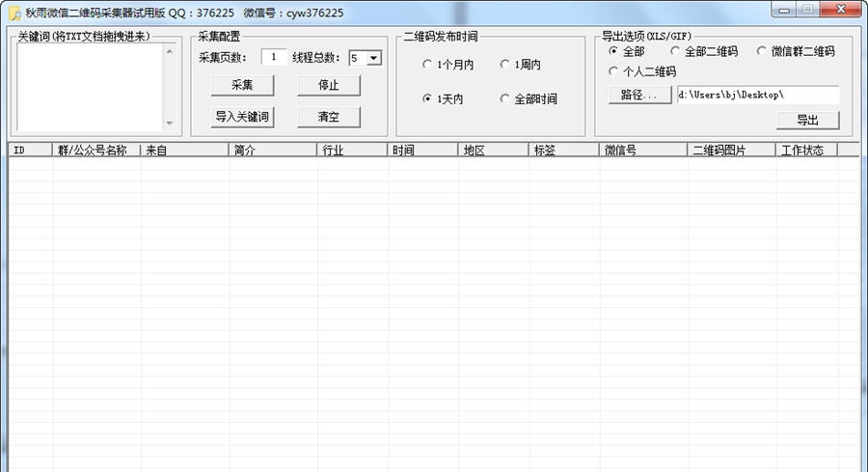This screenshot has height=472, width=868.
Task: Click the 简介 column header
Action: click(x=273, y=150)
